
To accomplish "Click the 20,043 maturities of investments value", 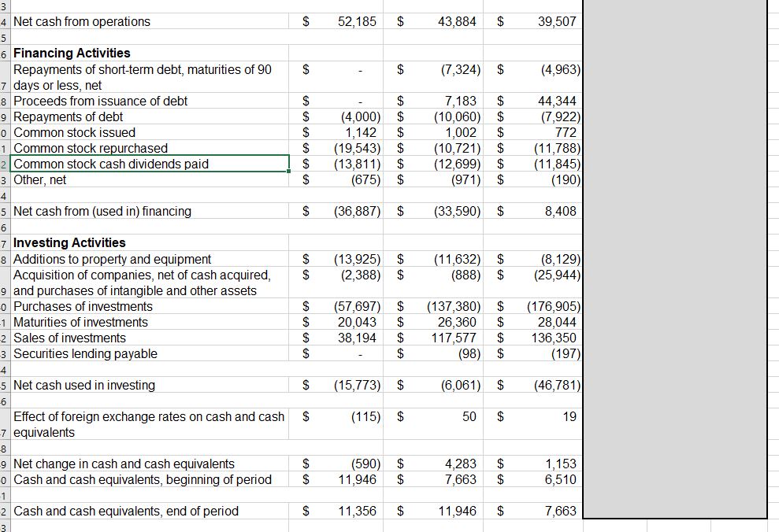I will click(357, 322).
